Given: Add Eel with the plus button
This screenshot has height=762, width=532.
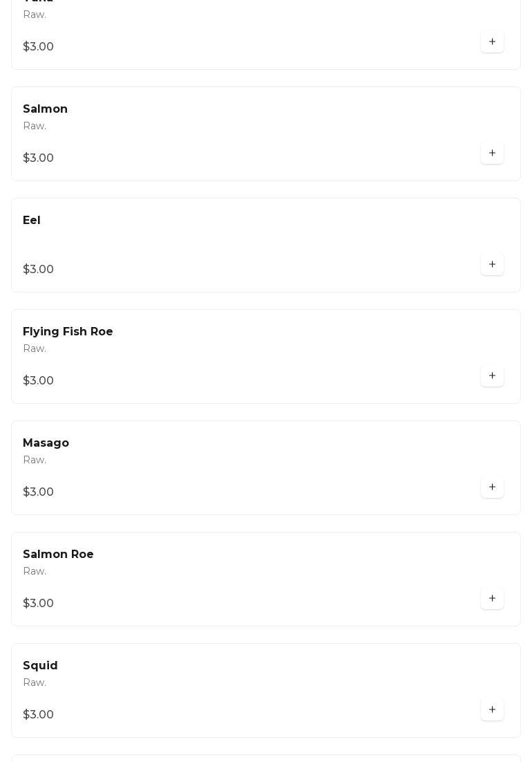Looking at the screenshot, I should pos(492,264).
